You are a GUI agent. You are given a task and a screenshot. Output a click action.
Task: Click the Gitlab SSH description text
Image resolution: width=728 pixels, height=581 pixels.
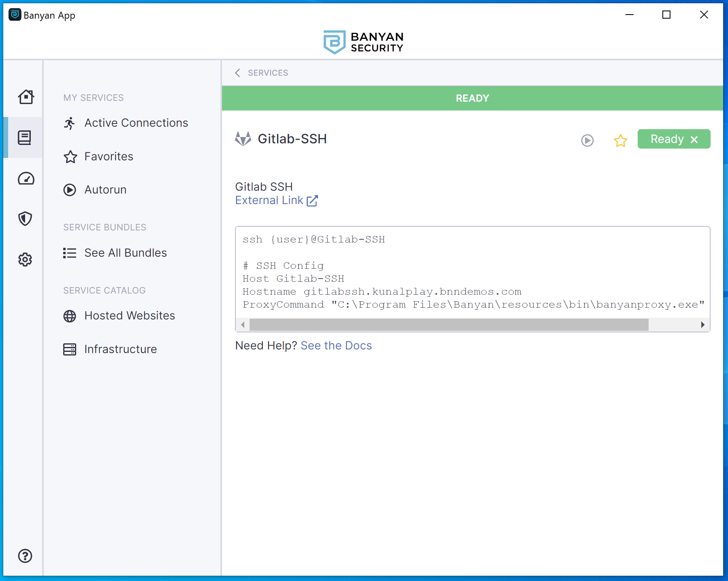[264, 187]
